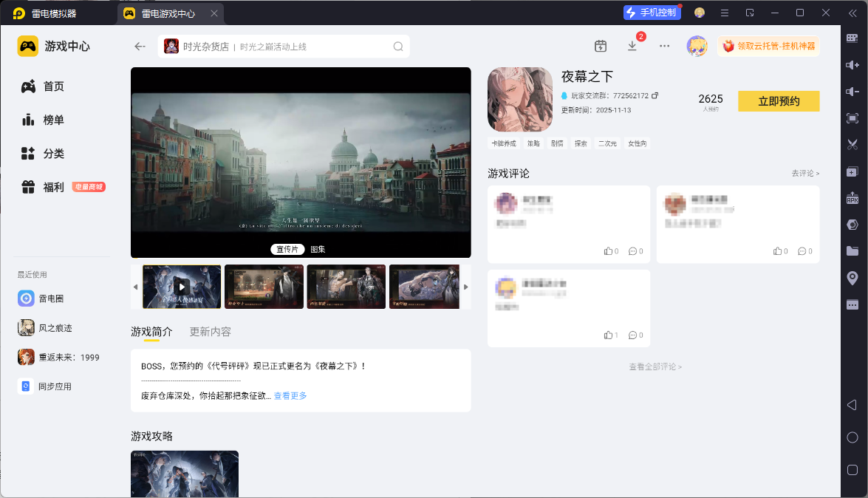Click the APK install icon in right sidebar
The width and height of the screenshot is (868, 498).
pyautogui.click(x=853, y=197)
